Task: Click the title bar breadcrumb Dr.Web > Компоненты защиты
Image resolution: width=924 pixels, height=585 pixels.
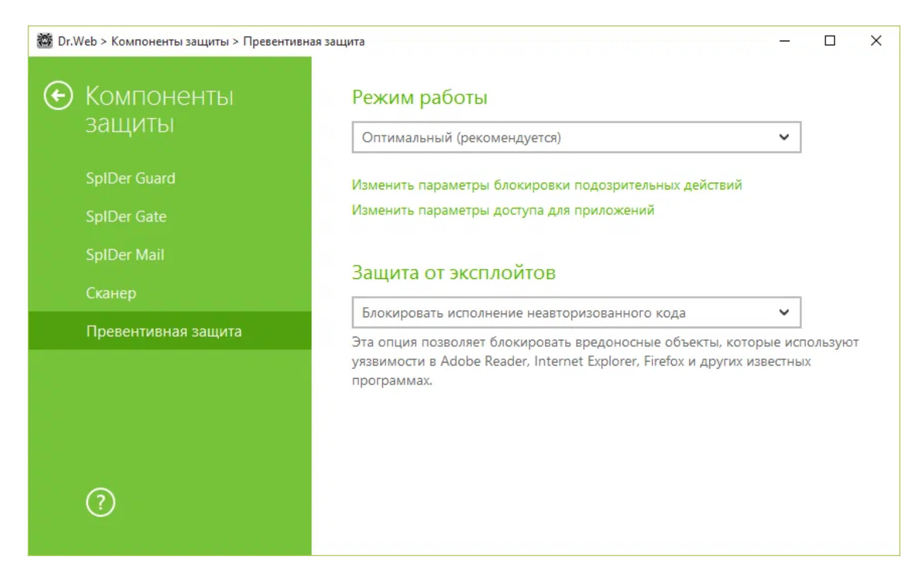Action: coord(143,41)
